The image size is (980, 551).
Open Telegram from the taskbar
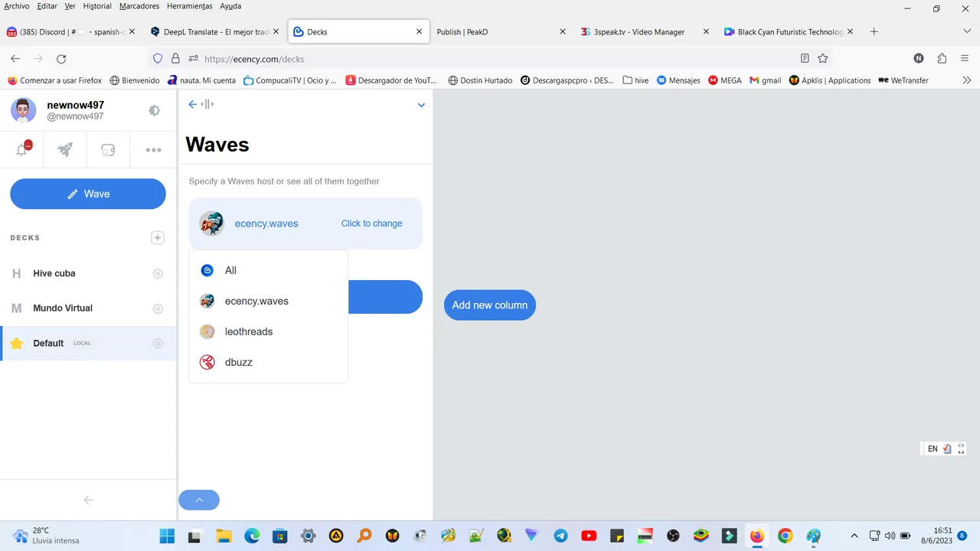560,536
